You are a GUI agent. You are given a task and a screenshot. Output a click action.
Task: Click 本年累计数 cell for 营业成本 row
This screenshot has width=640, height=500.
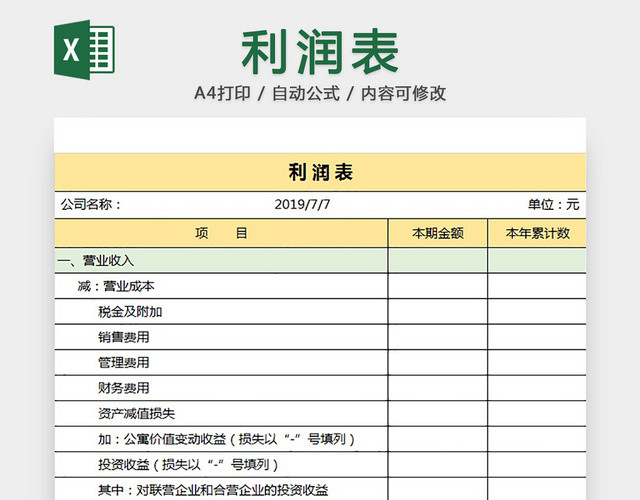pyautogui.click(x=537, y=286)
